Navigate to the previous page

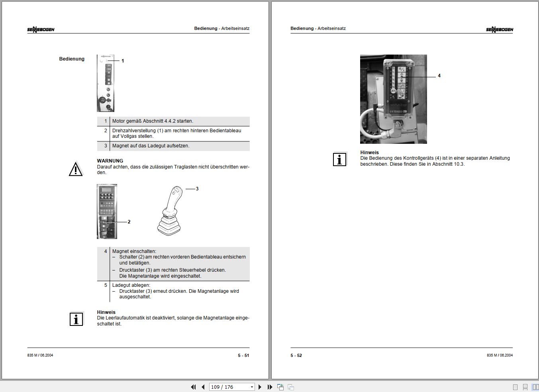tap(202, 387)
